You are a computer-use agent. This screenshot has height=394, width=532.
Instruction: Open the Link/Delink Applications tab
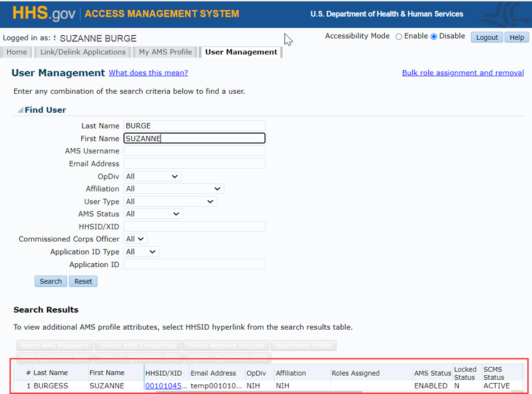[83, 52]
